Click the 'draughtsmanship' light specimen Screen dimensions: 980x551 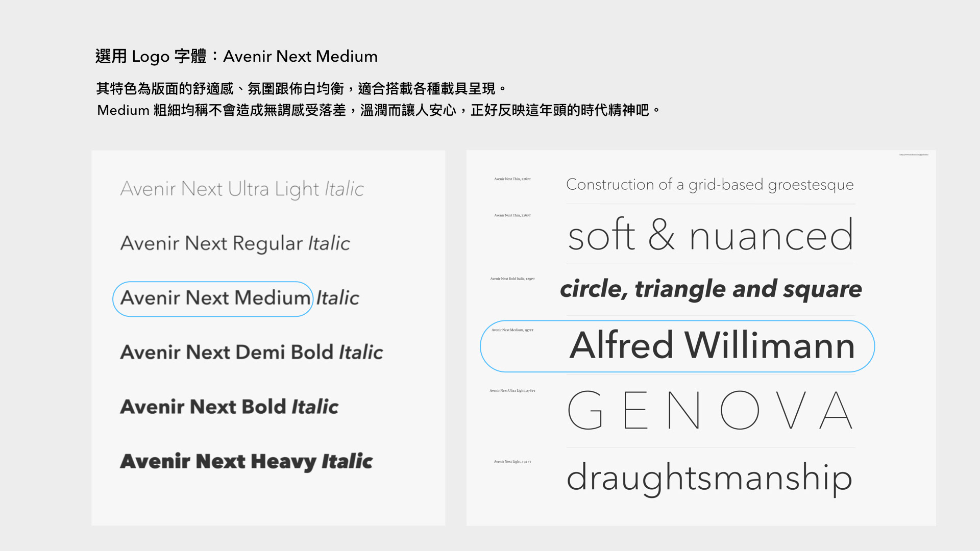click(x=709, y=479)
